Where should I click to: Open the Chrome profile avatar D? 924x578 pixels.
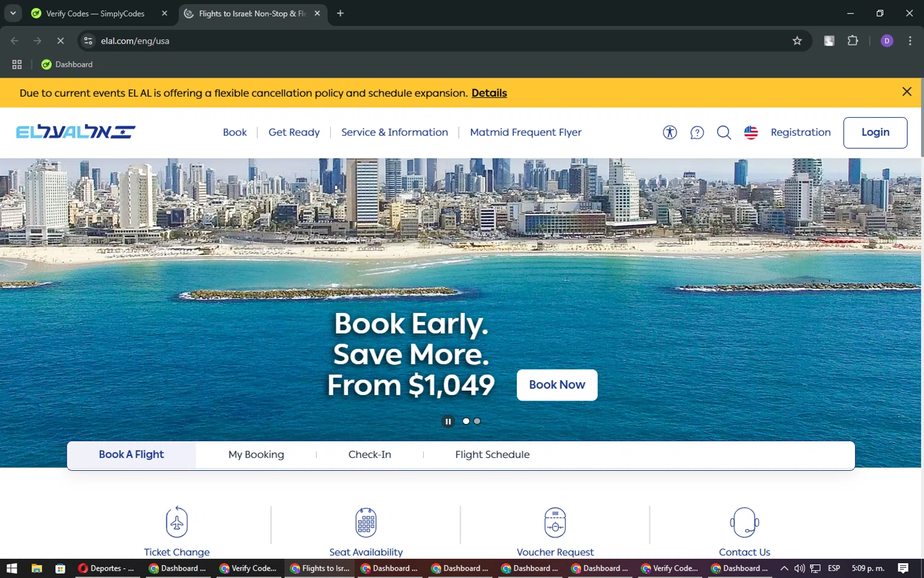(887, 41)
